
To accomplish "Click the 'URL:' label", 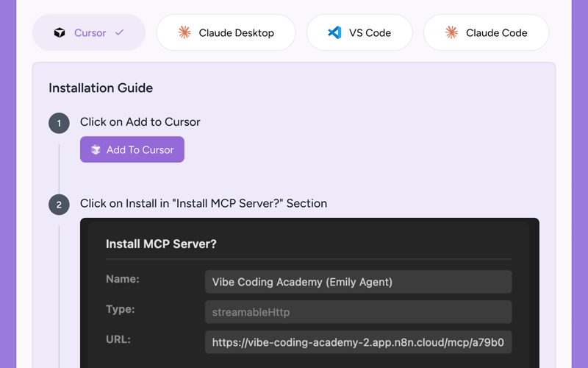I will click(x=118, y=339).
